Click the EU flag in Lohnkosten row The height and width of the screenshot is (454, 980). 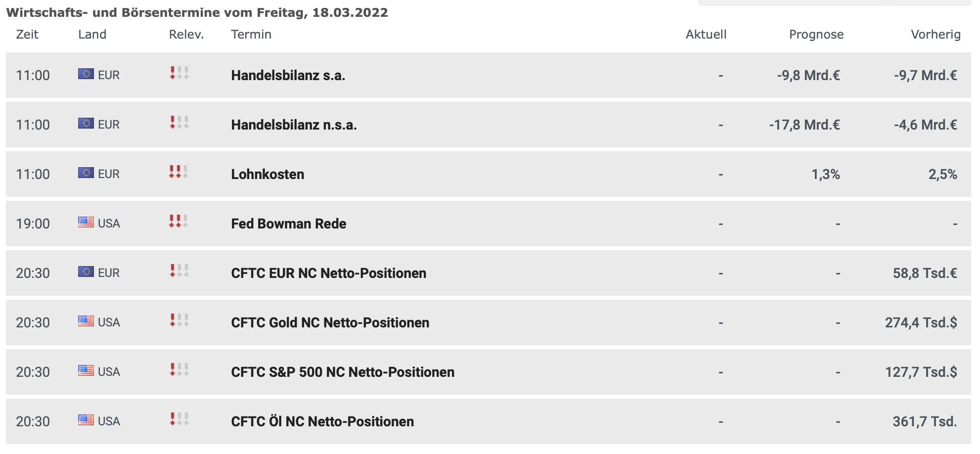86,173
